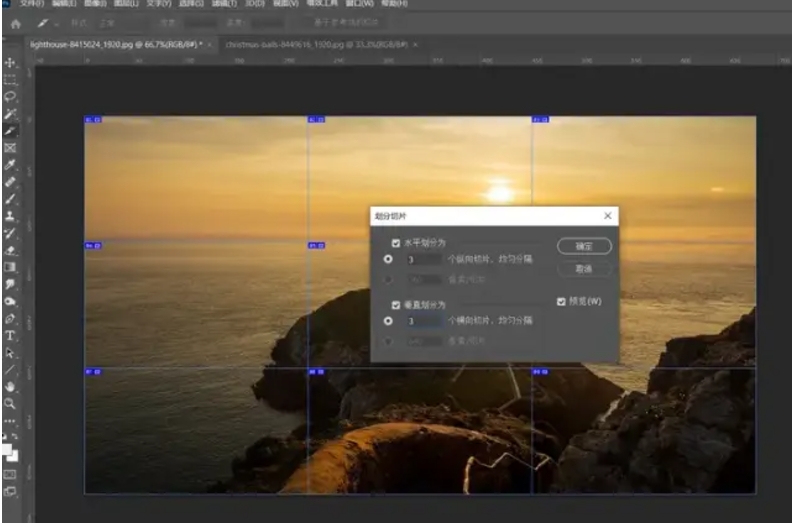Select the Type tool
The height and width of the screenshot is (527, 792).
coord(10,336)
